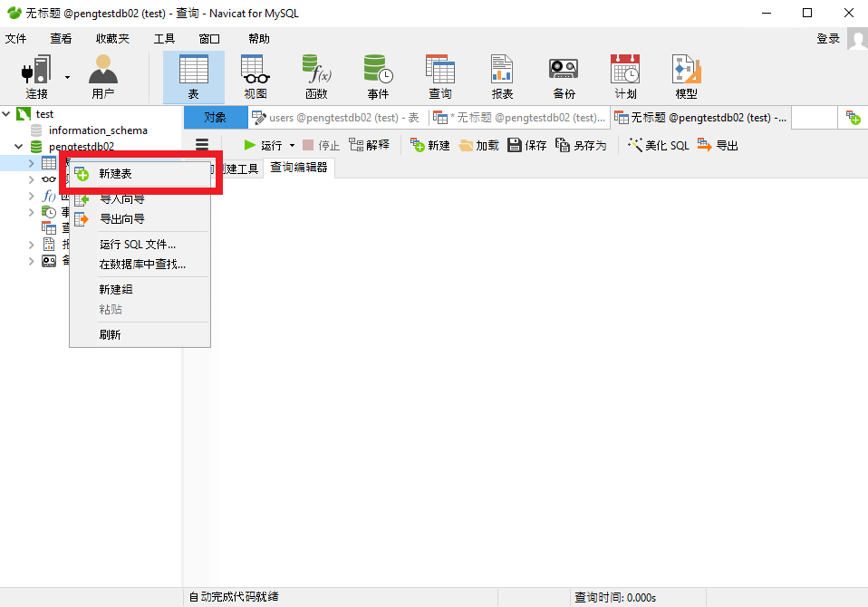Click the 美化 SQL beautify button
The height and width of the screenshot is (607, 868).
[x=659, y=146]
